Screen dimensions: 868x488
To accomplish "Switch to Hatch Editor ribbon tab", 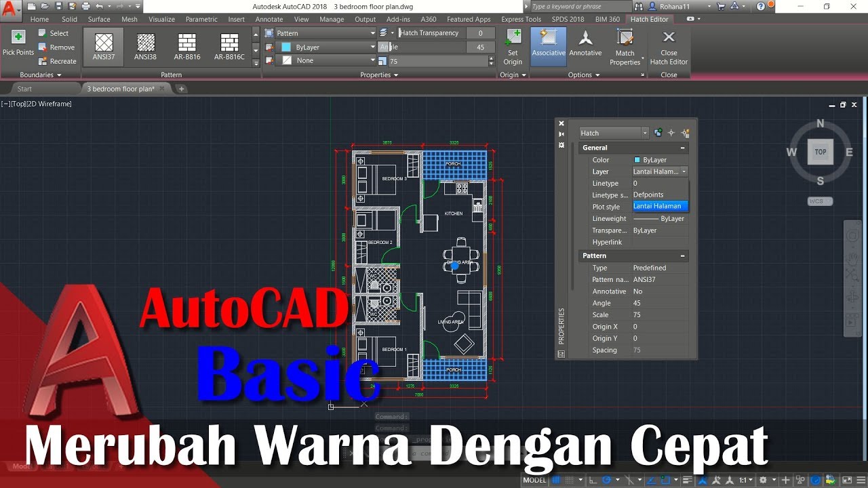I will [649, 19].
